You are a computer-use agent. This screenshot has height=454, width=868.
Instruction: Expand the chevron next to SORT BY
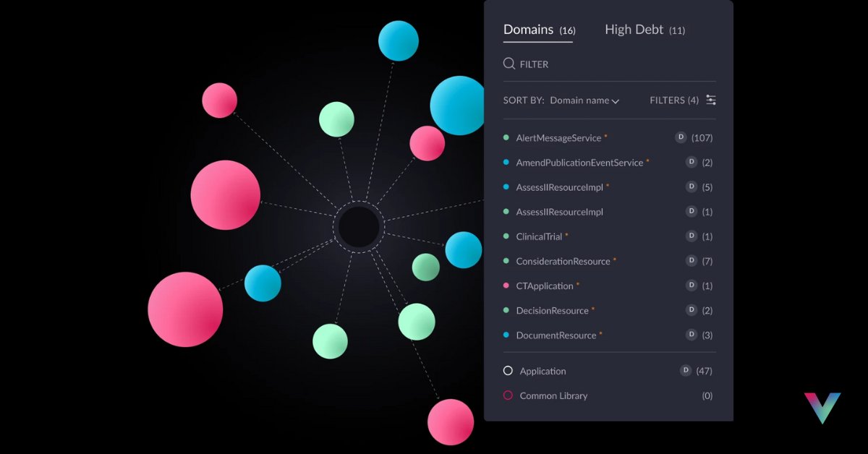(617, 101)
